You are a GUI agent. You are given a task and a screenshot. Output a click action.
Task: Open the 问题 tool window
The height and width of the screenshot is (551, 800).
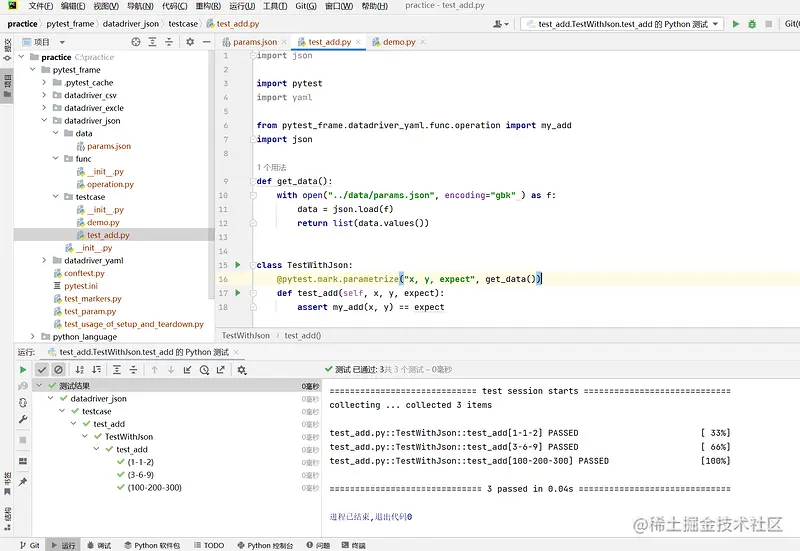[318, 545]
